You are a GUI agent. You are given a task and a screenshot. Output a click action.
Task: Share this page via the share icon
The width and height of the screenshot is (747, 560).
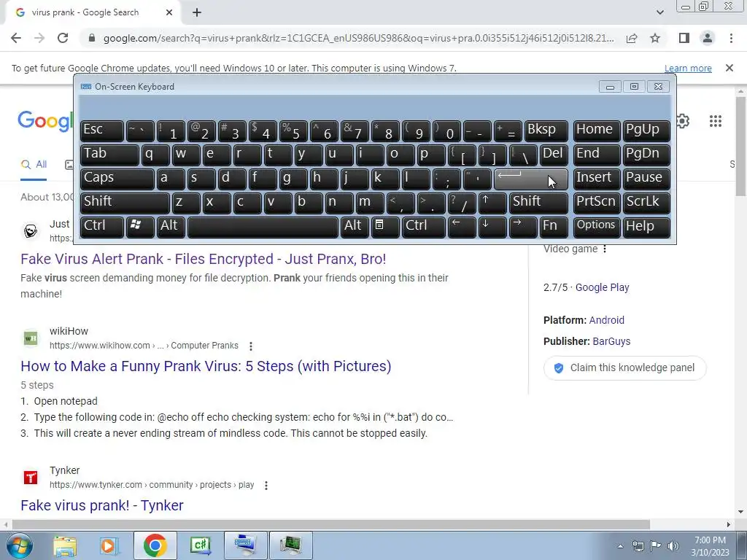[x=632, y=38]
